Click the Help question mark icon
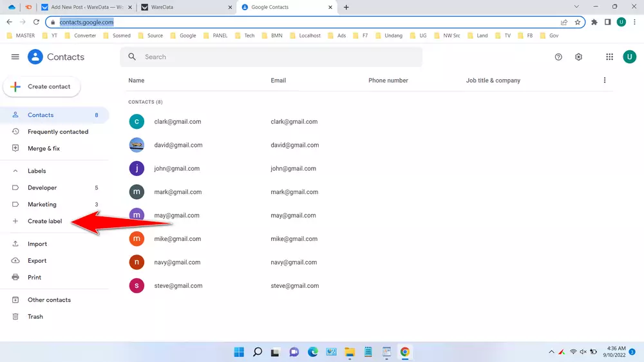The width and height of the screenshot is (644, 362). click(558, 57)
